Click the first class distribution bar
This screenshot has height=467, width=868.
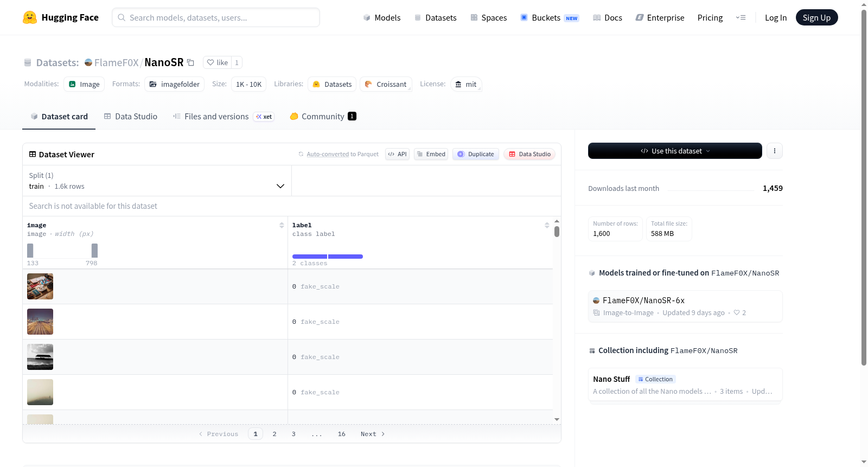[x=310, y=257]
